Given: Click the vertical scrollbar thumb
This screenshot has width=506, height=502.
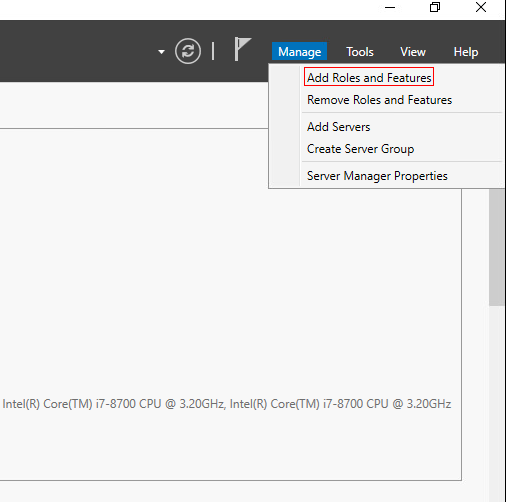Looking at the screenshot, I should point(496,247).
